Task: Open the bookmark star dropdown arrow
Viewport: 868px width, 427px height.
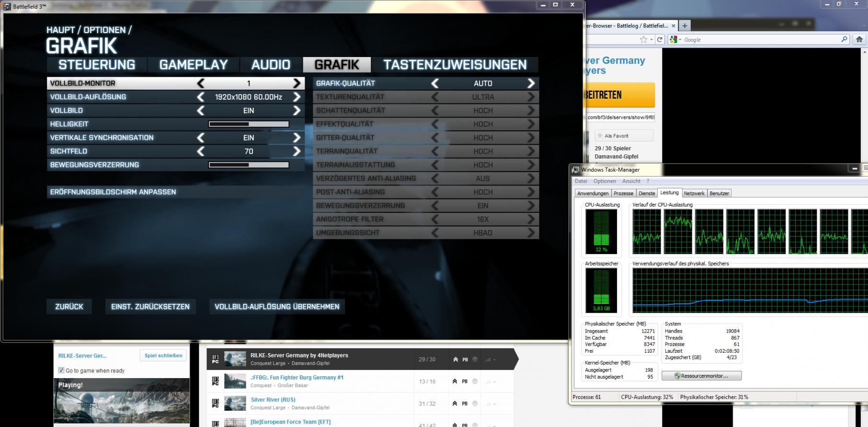Action: pyautogui.click(x=651, y=40)
